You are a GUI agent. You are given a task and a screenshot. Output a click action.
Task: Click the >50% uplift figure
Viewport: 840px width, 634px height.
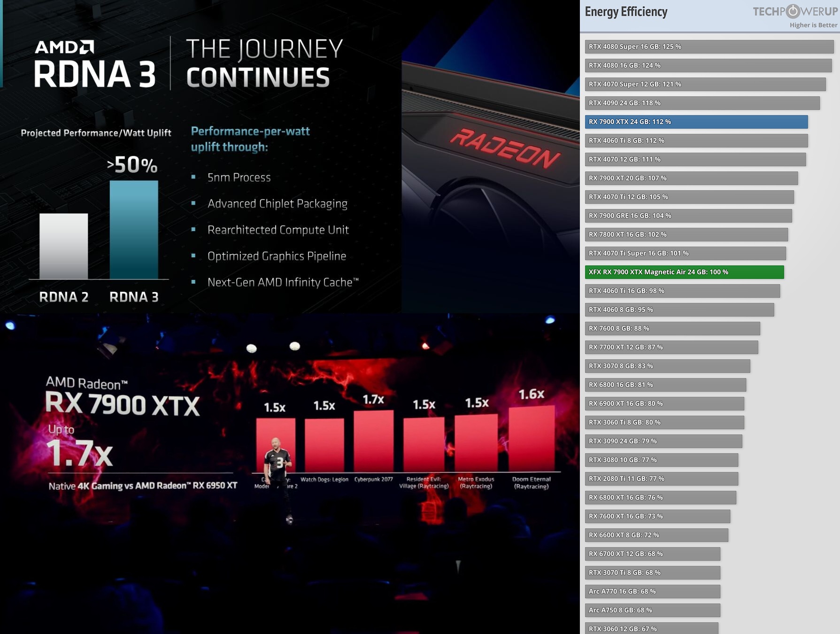tap(132, 165)
